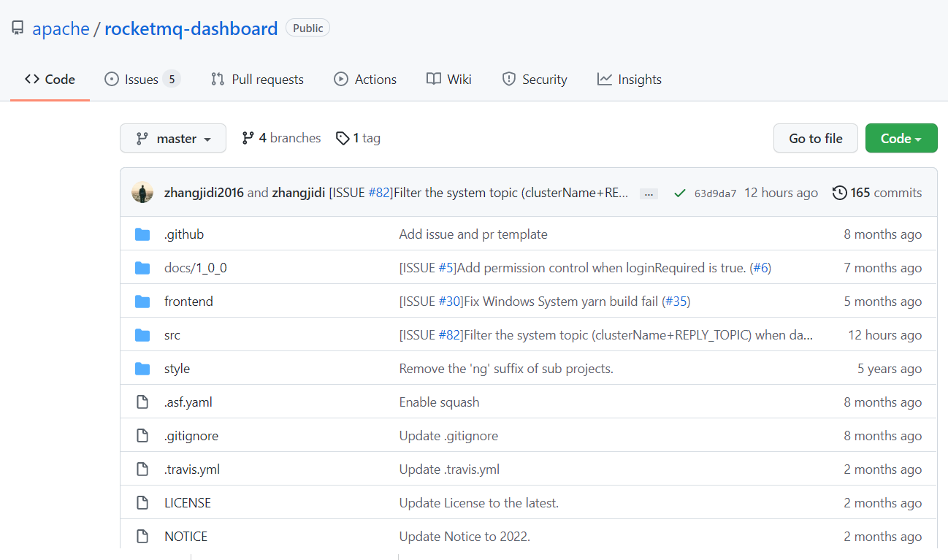Go to the Actions tab
The height and width of the screenshot is (560, 948).
(365, 80)
